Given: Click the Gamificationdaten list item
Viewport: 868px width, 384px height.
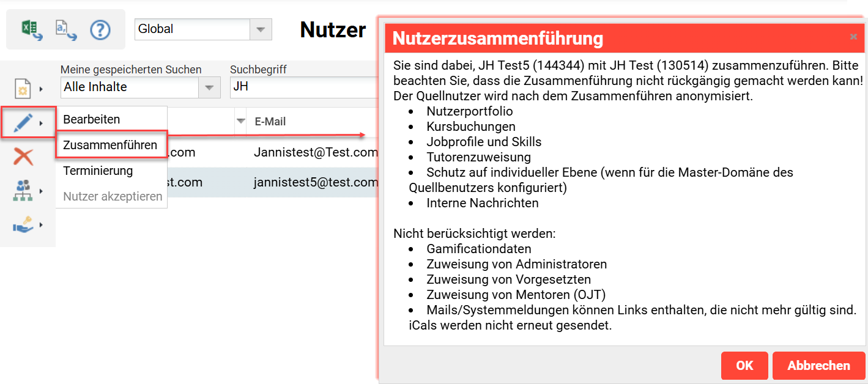Looking at the screenshot, I should pos(478,249).
